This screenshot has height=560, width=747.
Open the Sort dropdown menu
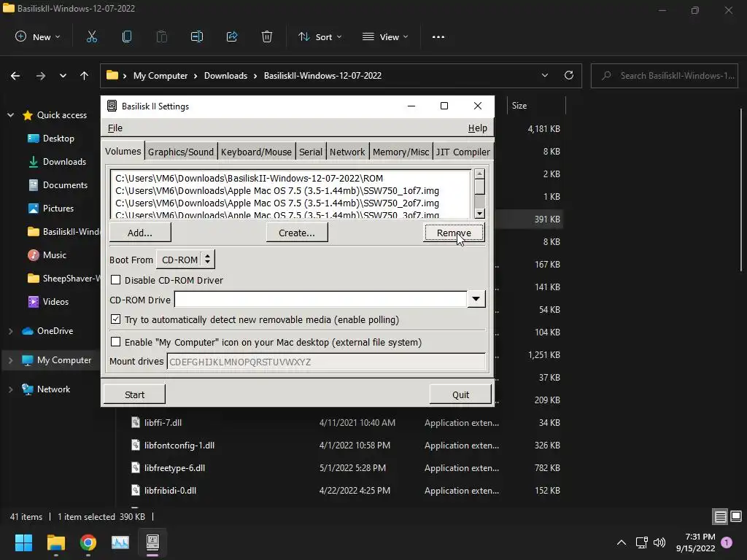click(320, 36)
